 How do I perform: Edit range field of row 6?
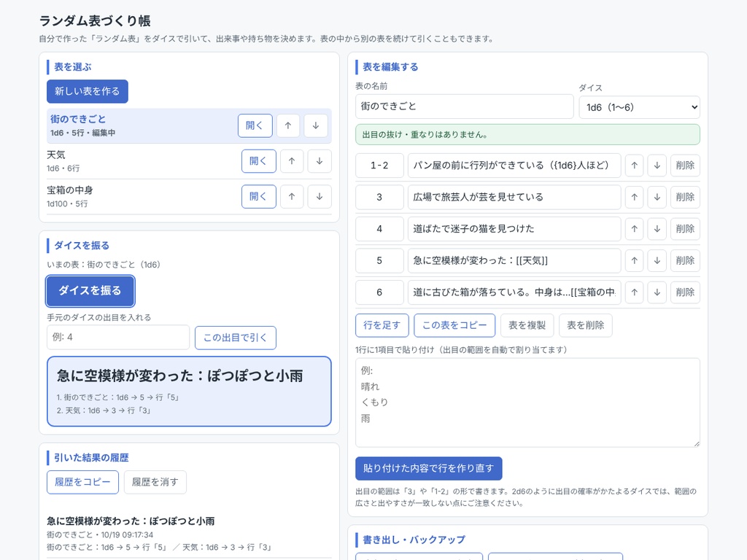tap(379, 292)
